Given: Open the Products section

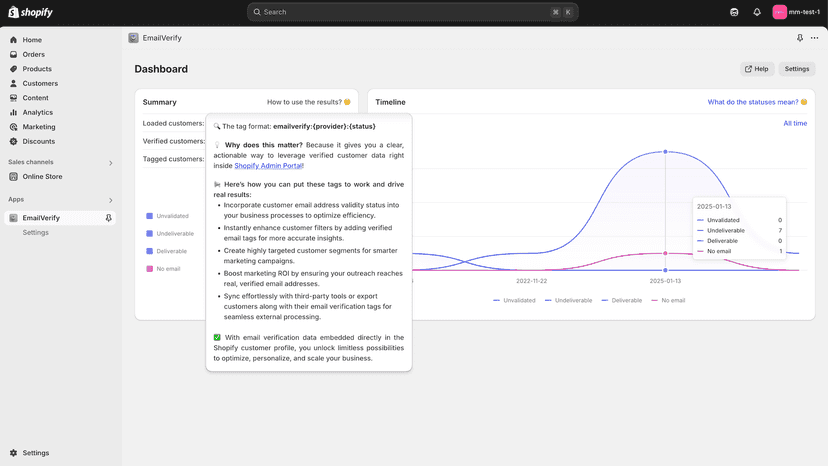Looking at the screenshot, I should pyautogui.click(x=37, y=69).
